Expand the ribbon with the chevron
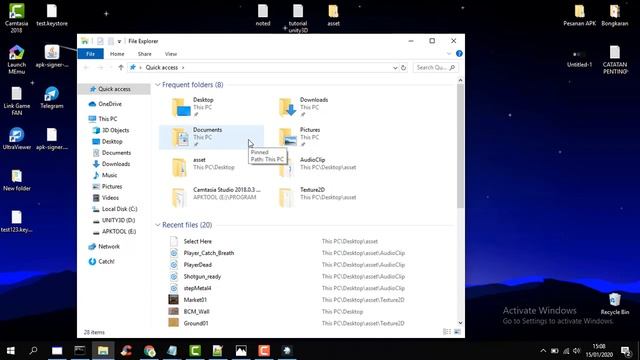 point(449,54)
